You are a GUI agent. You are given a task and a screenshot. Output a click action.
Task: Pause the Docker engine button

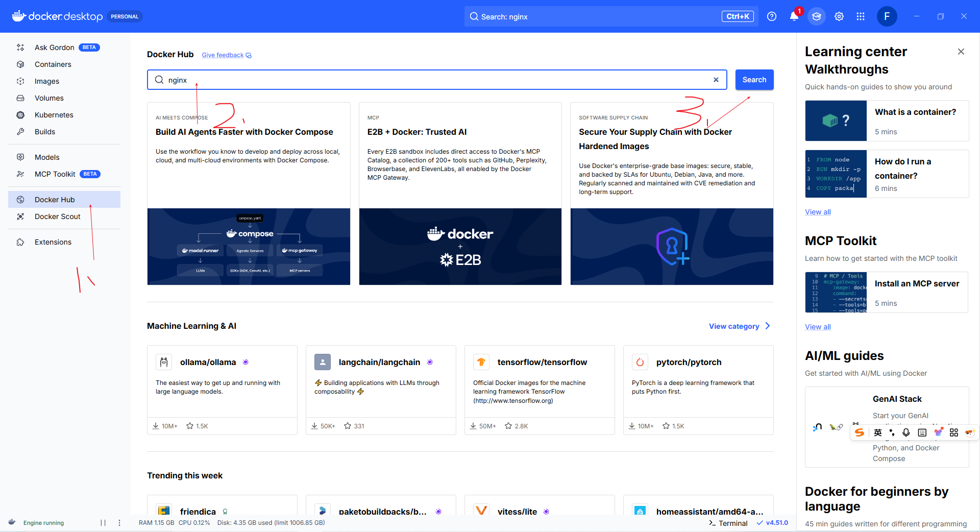103,523
